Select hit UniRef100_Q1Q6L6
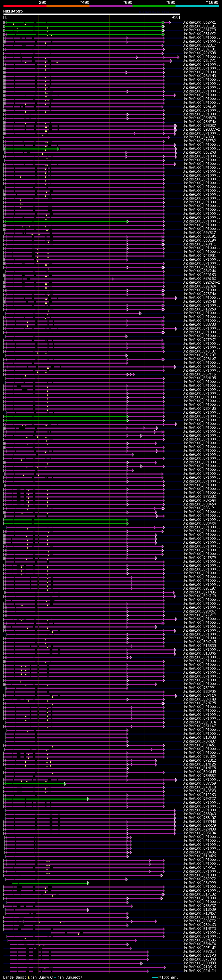The height and width of the screenshot is (980, 222). pos(199,967)
